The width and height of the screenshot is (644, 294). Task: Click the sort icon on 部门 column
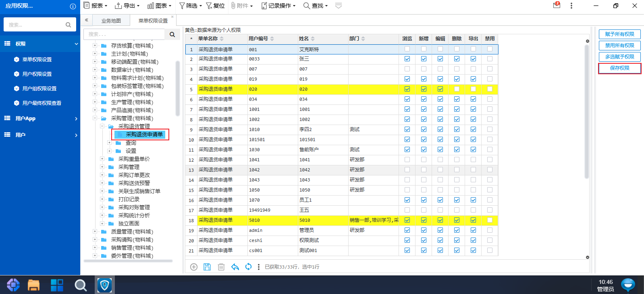coord(363,39)
